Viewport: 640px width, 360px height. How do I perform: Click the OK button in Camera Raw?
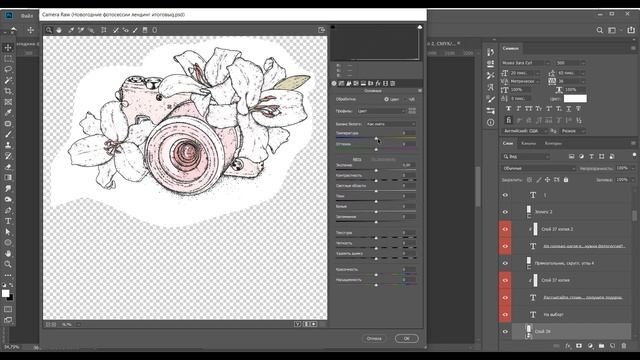[x=407, y=338]
